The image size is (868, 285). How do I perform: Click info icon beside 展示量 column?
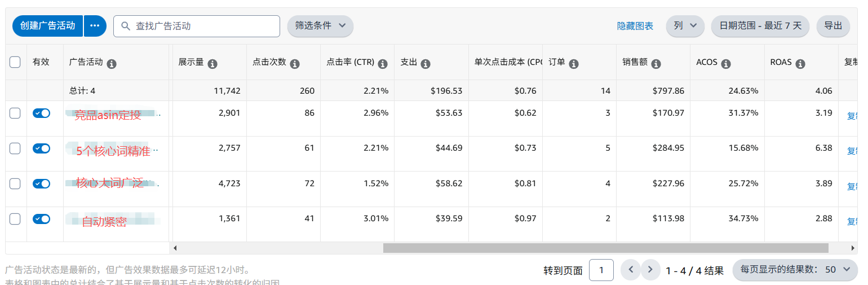pyautogui.click(x=212, y=64)
